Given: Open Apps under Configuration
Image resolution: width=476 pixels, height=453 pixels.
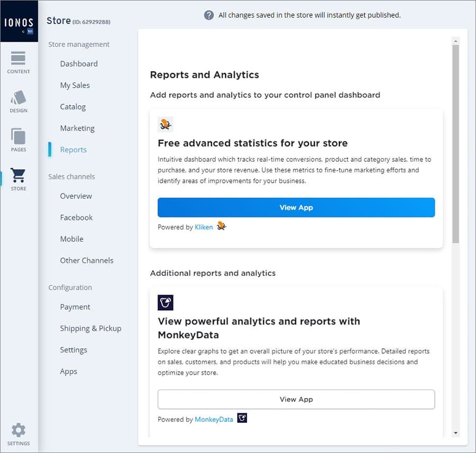Looking at the screenshot, I should (x=69, y=372).
